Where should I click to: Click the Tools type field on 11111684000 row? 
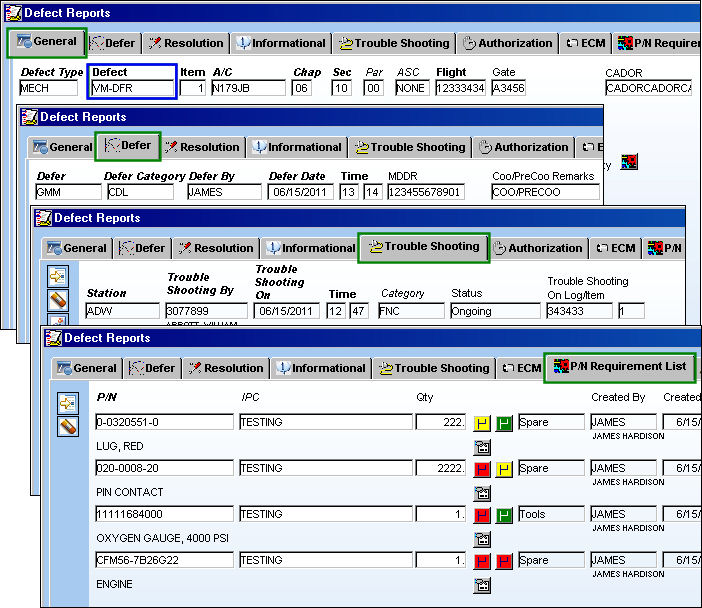(552, 514)
